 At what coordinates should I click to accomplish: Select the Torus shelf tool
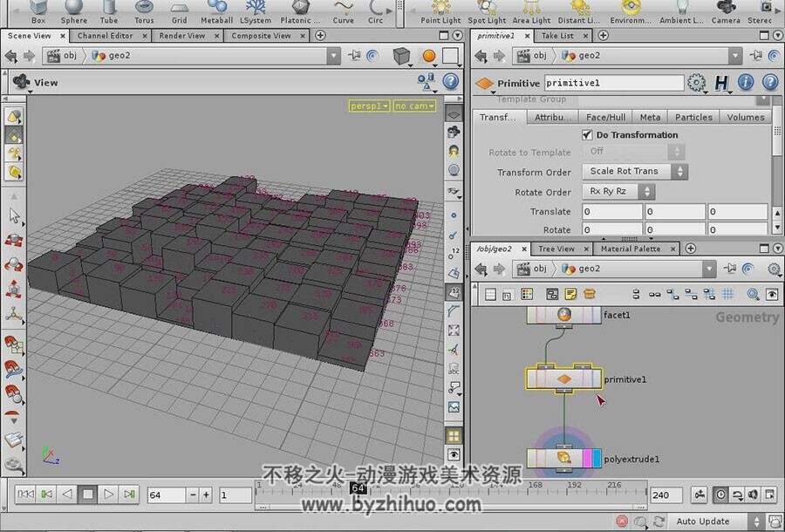pyautogui.click(x=144, y=12)
